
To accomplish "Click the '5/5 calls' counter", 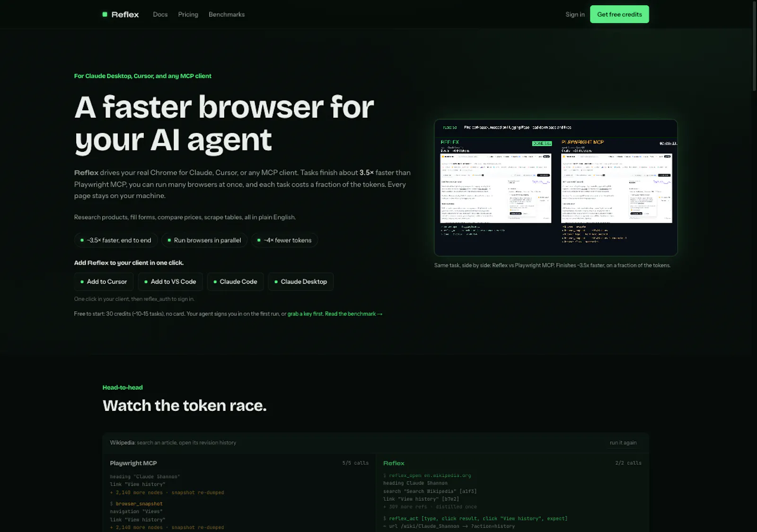I will (x=355, y=463).
